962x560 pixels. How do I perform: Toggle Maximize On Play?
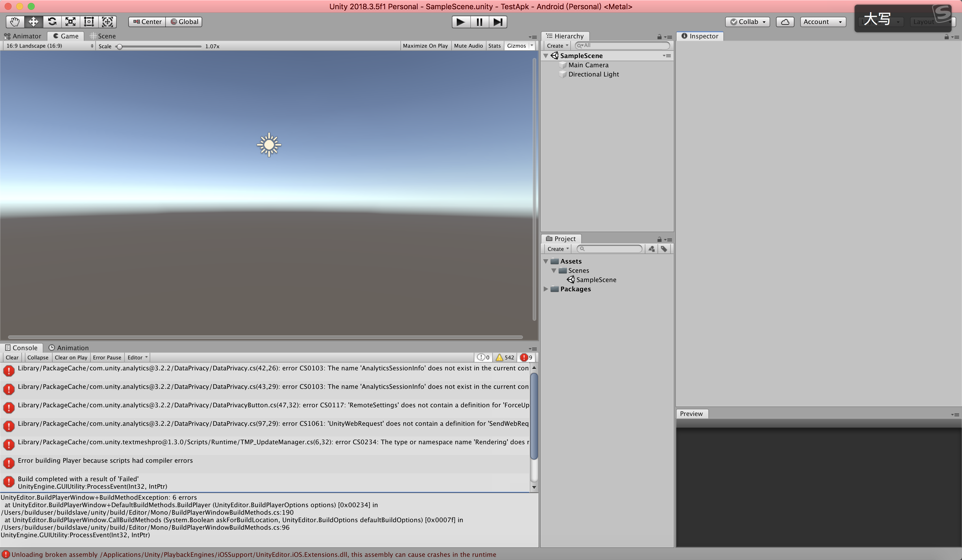tap(425, 45)
